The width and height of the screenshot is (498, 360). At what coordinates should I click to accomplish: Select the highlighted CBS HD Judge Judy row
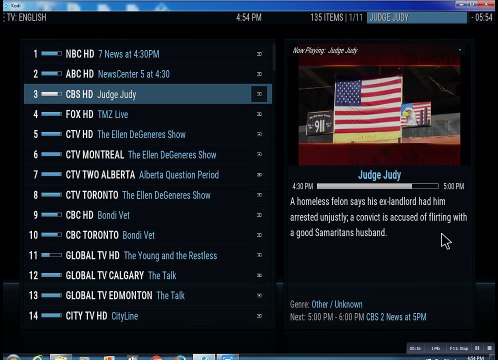[148, 94]
